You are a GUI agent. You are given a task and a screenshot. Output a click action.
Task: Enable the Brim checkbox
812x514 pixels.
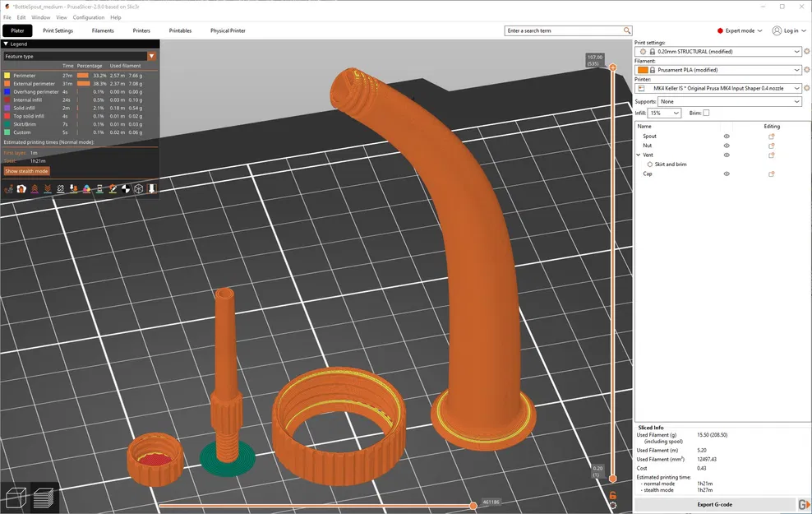point(706,113)
